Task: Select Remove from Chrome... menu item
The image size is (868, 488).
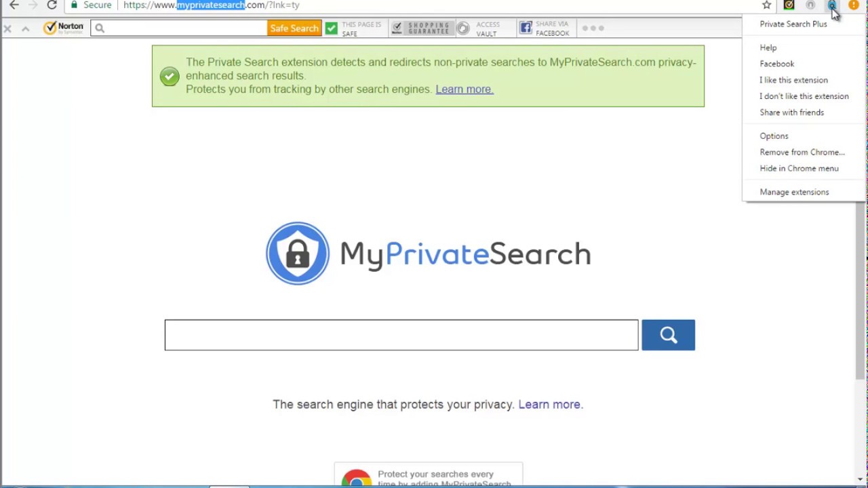Action: click(804, 152)
